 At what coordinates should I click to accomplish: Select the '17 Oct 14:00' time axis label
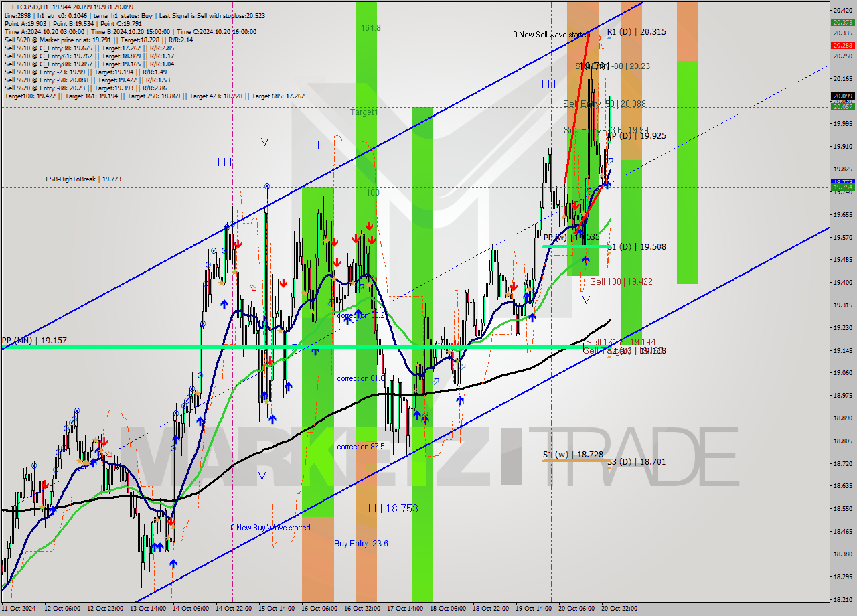(406, 609)
